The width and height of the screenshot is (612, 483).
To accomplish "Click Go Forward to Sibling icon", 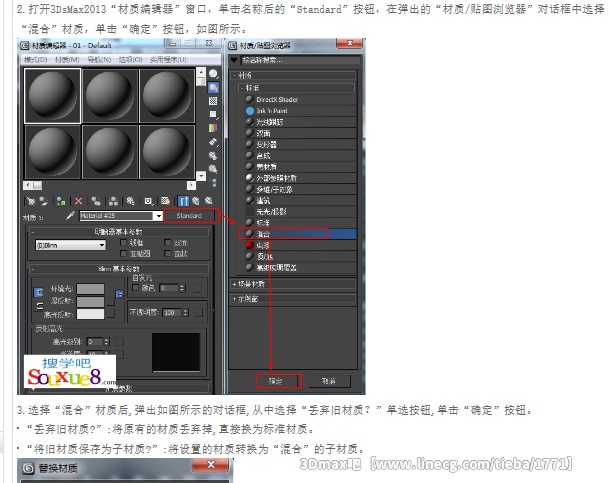I will [x=208, y=201].
